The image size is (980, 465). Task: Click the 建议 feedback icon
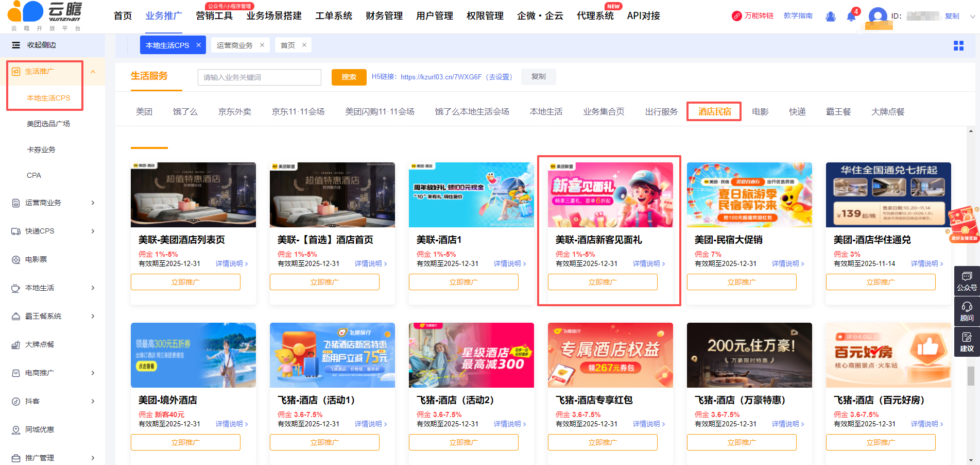pyautogui.click(x=967, y=342)
